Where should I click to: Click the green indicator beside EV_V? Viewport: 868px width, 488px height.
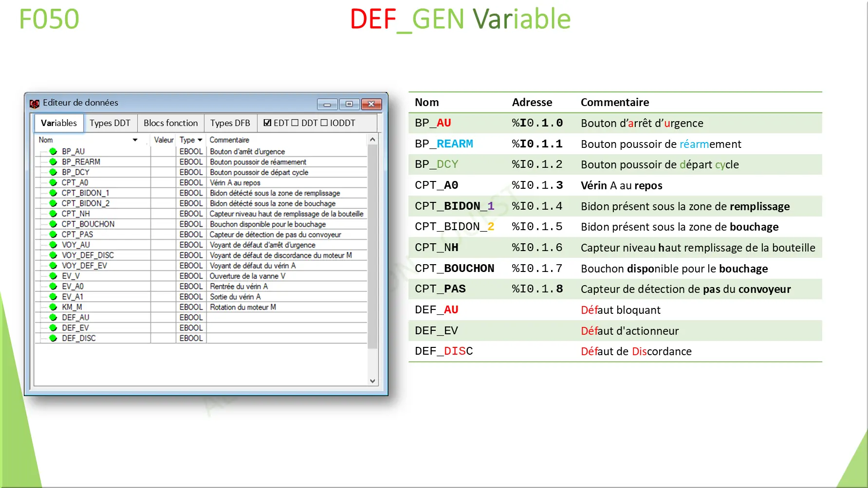[x=53, y=276]
